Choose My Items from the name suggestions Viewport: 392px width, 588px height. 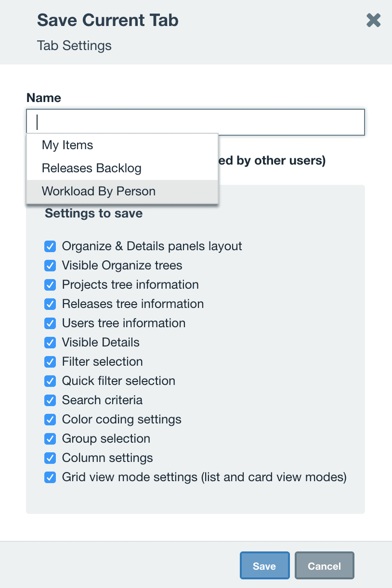(67, 145)
